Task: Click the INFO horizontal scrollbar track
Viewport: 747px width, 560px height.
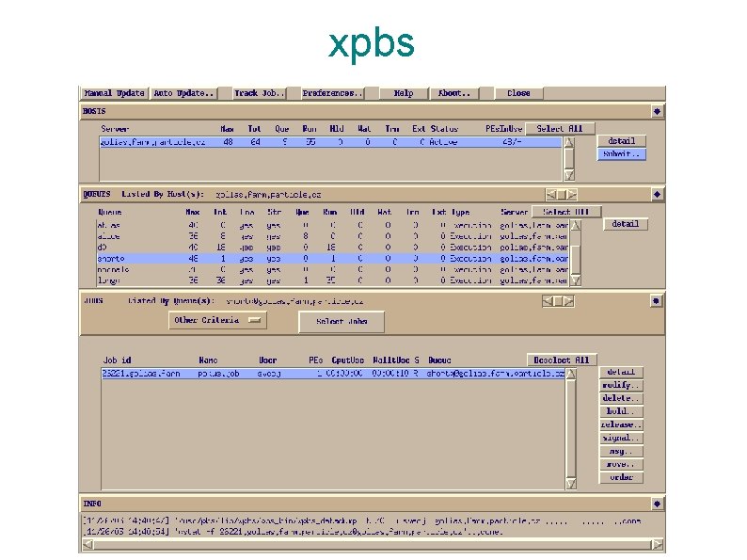Action: click(372, 544)
